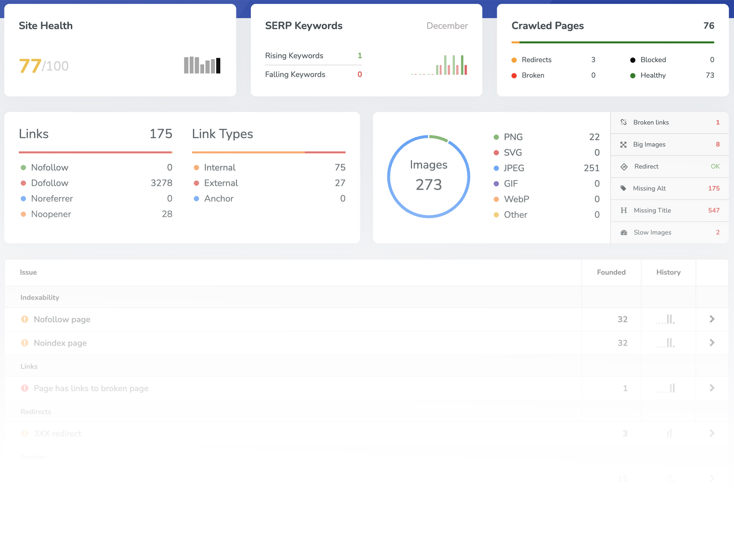This screenshot has width=734, height=560.
Task: Click the Missing Alt tag icon
Action: pyautogui.click(x=624, y=188)
